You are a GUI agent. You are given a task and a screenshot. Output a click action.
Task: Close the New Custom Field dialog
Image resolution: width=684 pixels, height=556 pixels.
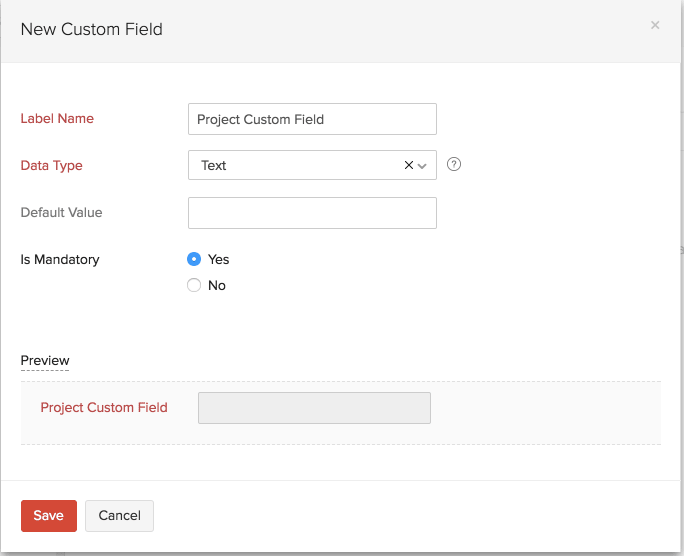click(x=655, y=25)
